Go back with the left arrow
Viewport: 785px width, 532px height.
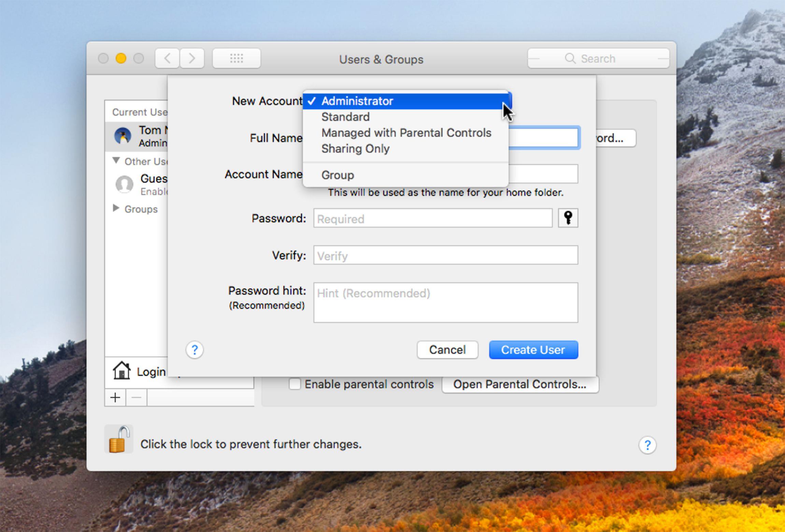[167, 58]
